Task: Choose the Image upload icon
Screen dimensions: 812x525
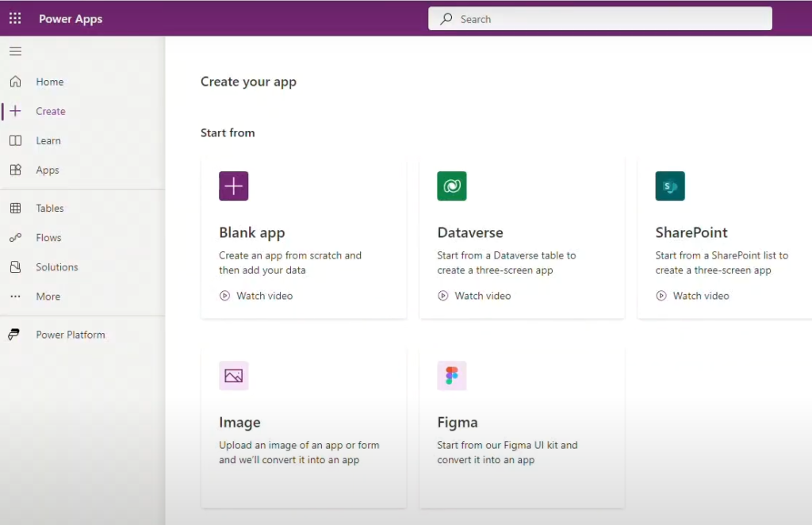Action: [234, 375]
